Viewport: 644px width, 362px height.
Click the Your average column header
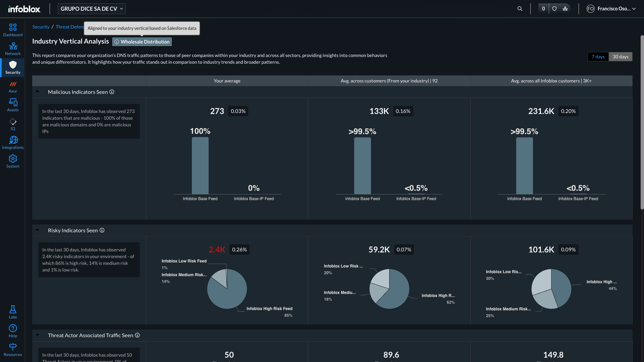click(x=227, y=81)
